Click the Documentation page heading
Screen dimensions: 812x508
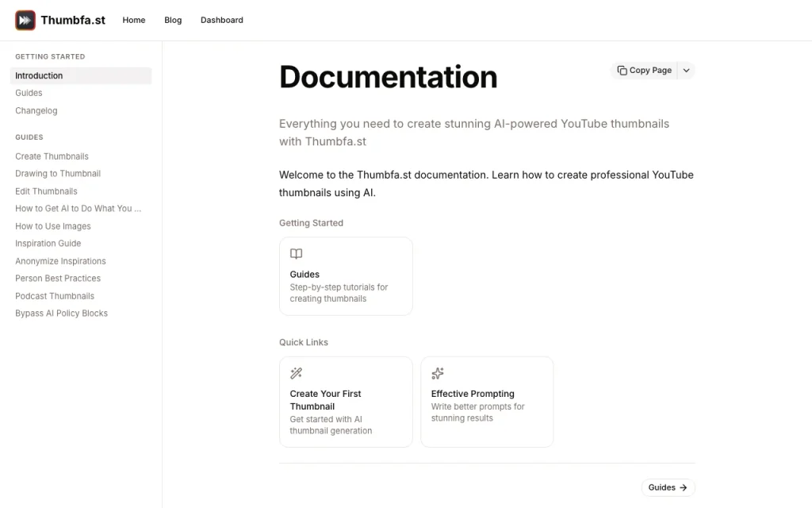click(389, 77)
